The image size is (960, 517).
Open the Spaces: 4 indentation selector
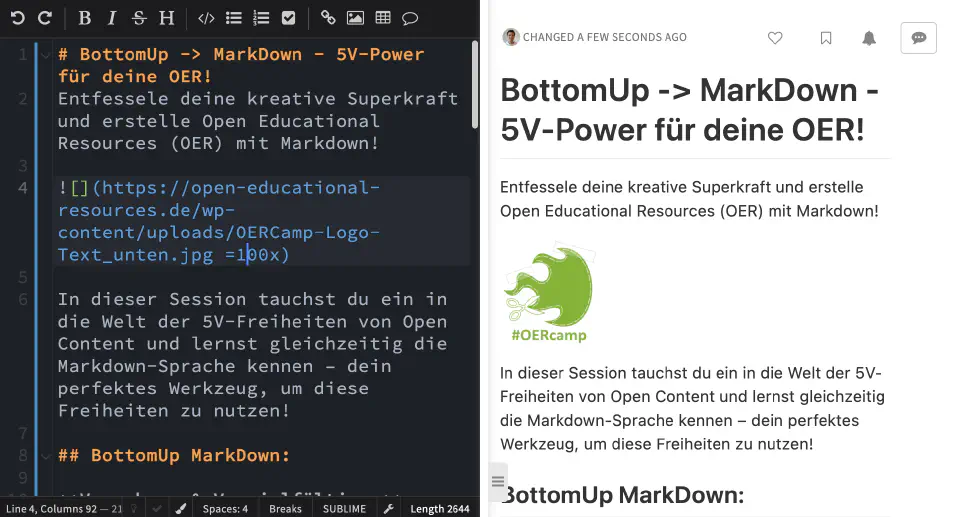click(225, 508)
